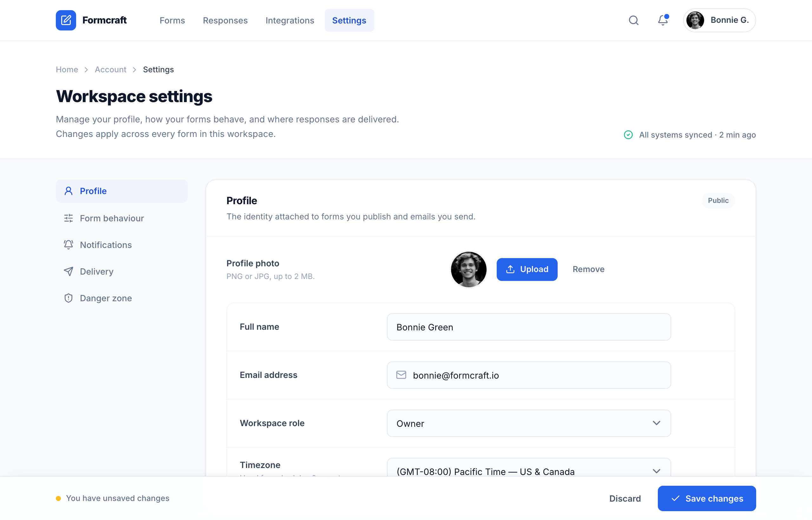Click 'All systems synced · 2 min ago'
Viewport: 812px width, 520px height.
tap(697, 135)
